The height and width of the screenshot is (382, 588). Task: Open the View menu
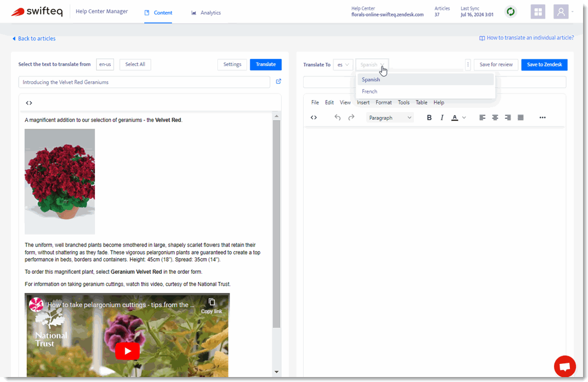click(345, 102)
